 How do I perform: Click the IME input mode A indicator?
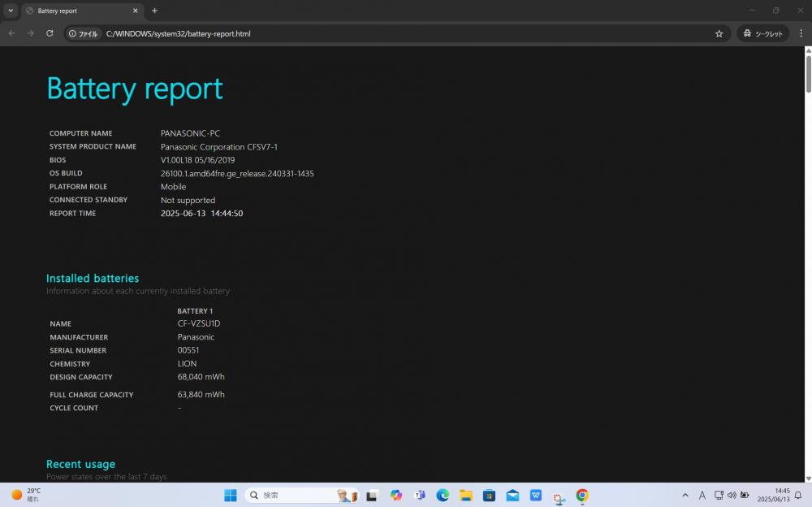coord(702,496)
